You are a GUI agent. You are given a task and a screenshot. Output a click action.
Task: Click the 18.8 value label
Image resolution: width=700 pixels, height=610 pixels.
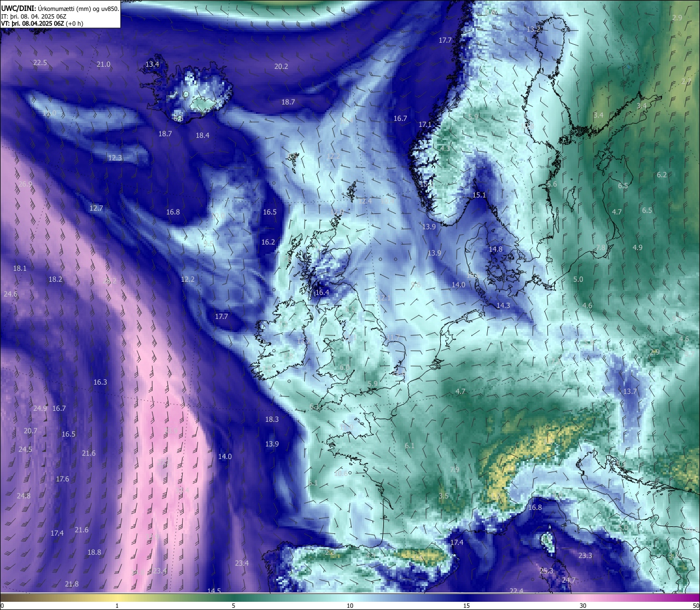(94, 553)
